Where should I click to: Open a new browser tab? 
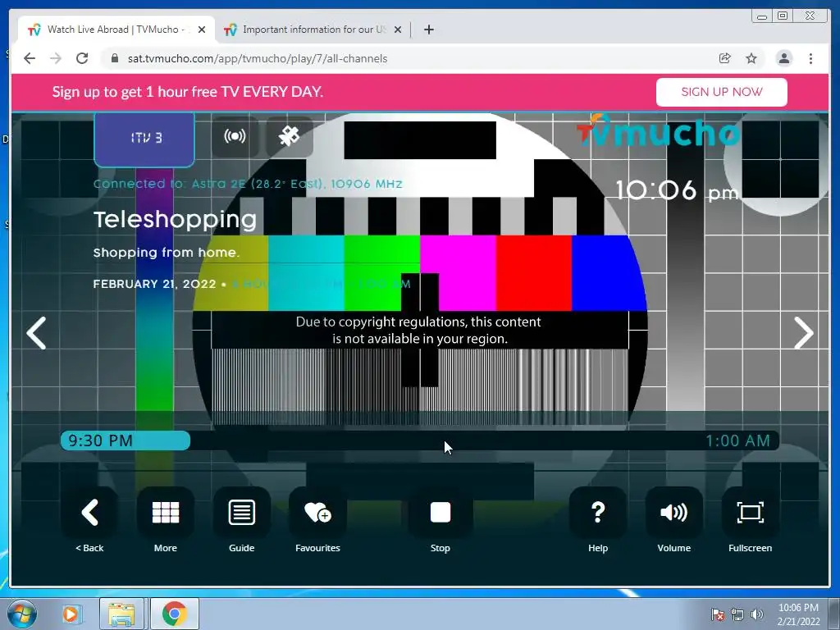coord(428,30)
